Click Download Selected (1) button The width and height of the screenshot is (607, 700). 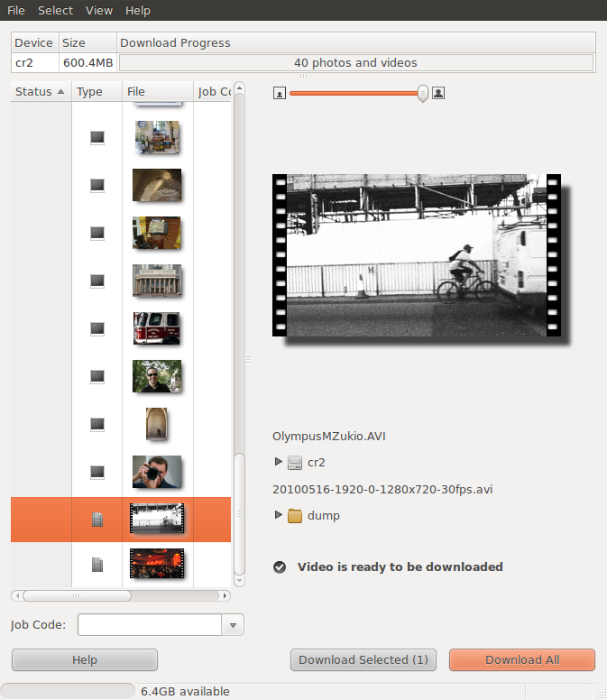click(363, 660)
